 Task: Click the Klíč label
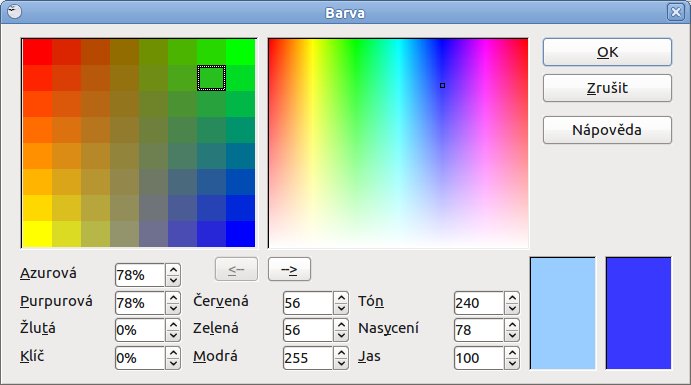[32, 356]
